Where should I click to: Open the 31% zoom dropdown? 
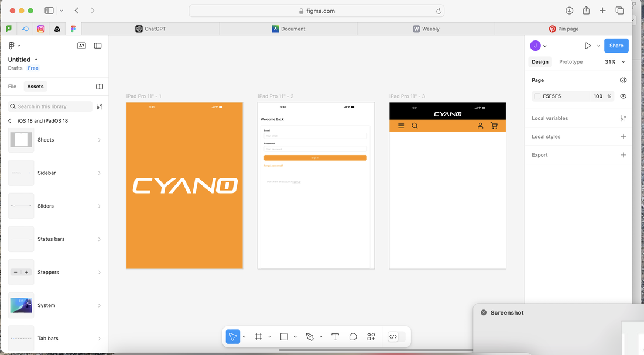[615, 62]
